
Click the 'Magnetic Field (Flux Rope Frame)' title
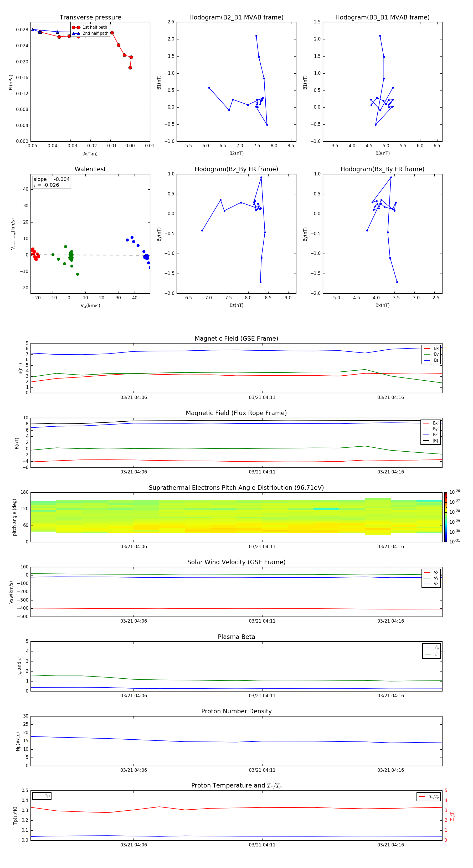[x=236, y=413]
